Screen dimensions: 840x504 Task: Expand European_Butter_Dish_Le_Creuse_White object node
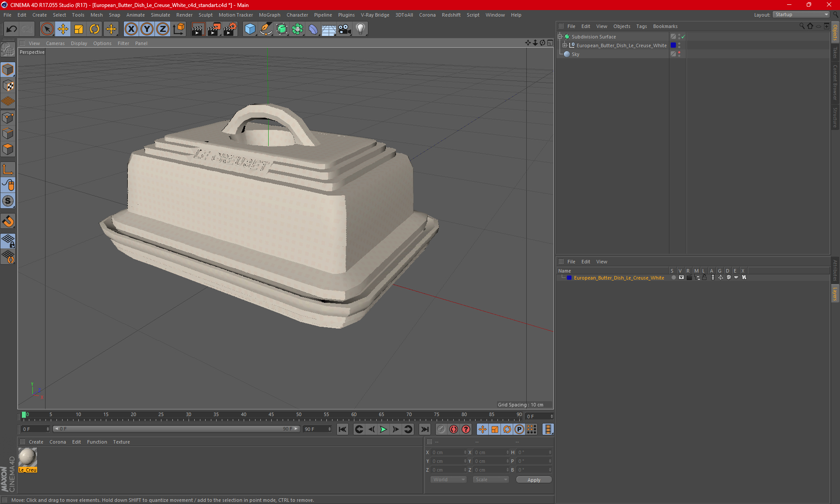pyautogui.click(x=564, y=45)
